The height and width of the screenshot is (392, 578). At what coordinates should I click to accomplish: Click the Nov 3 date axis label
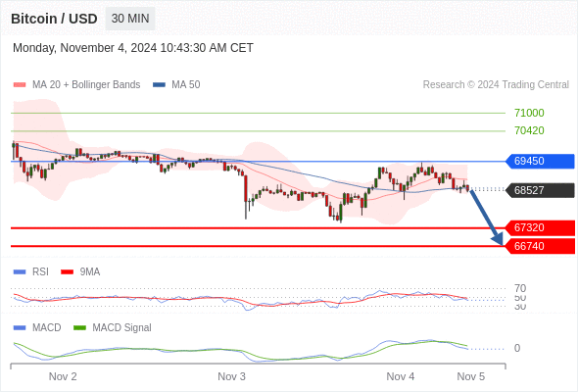click(231, 376)
